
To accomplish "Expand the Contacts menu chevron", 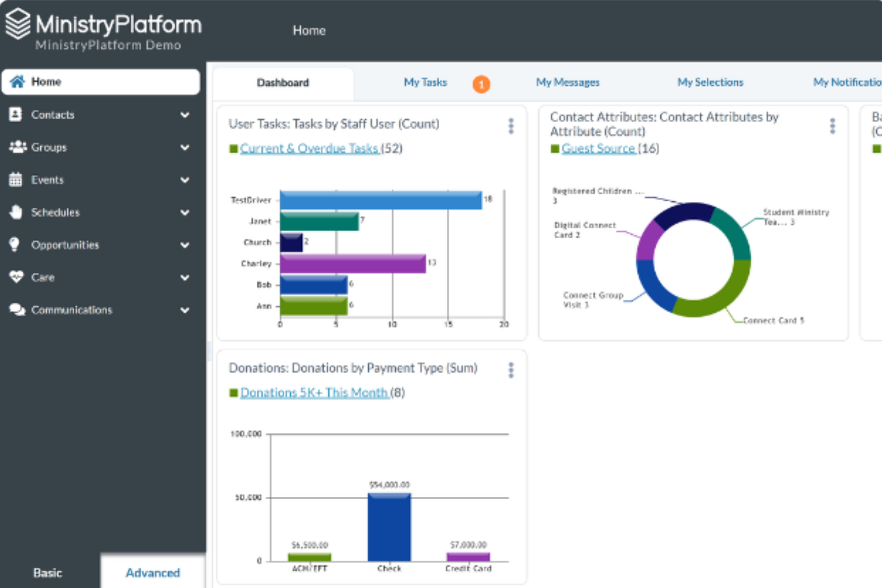I will (x=185, y=115).
